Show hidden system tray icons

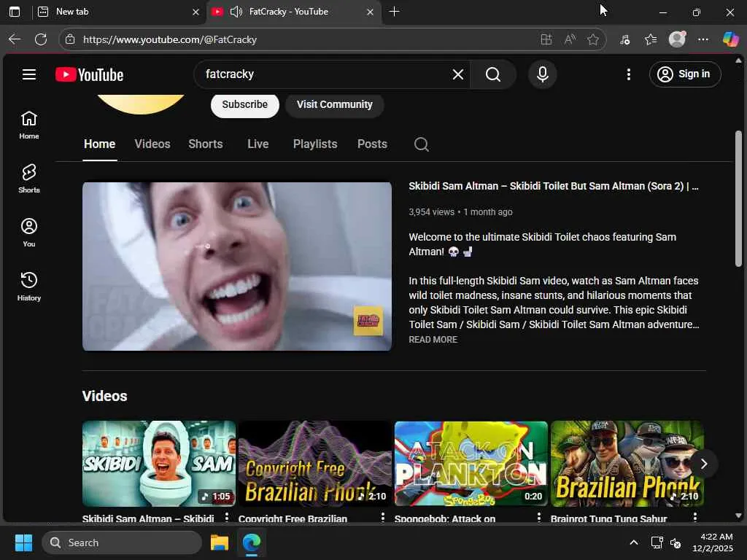point(634,542)
